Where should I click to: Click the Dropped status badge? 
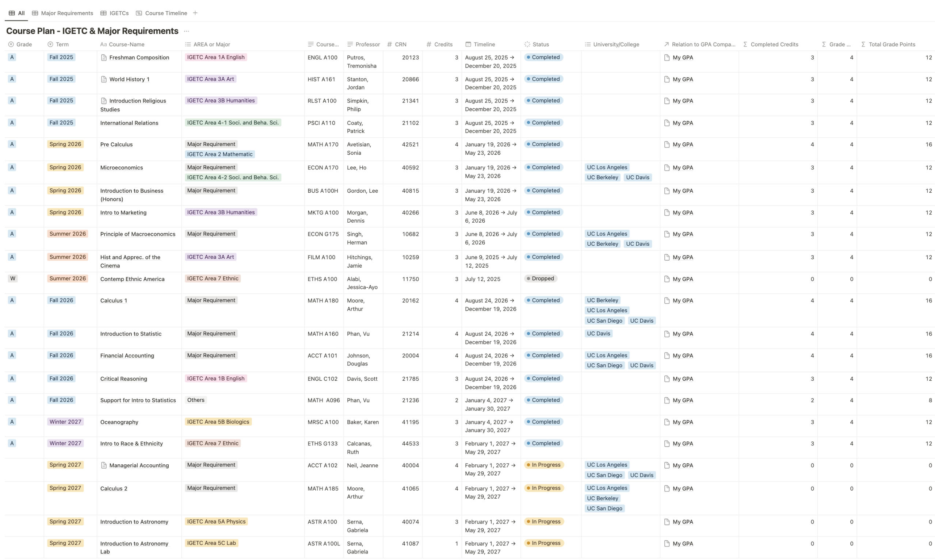point(540,279)
